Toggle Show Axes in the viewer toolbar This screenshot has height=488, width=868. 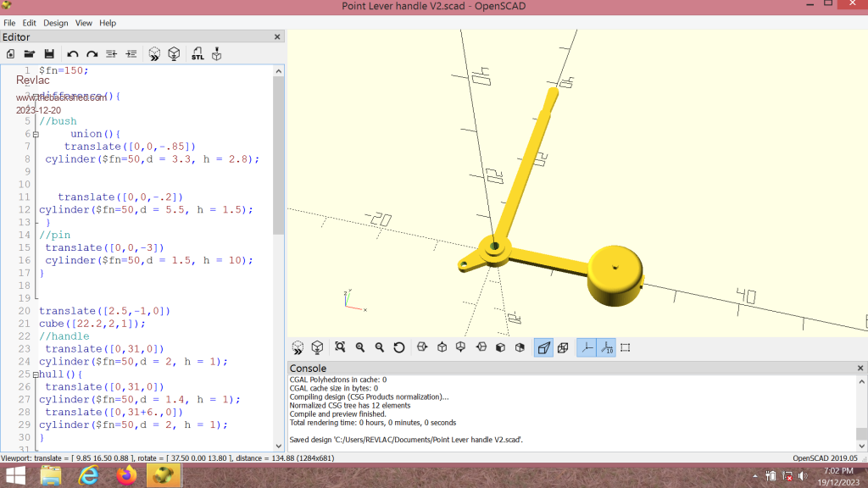(587, 347)
